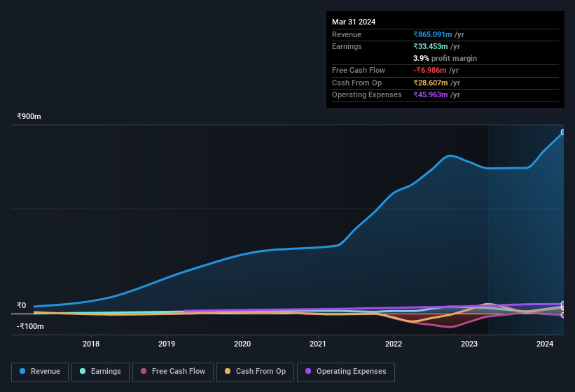Click the 2022 axis label
Screen dimensions: 575x392
[x=394, y=344]
